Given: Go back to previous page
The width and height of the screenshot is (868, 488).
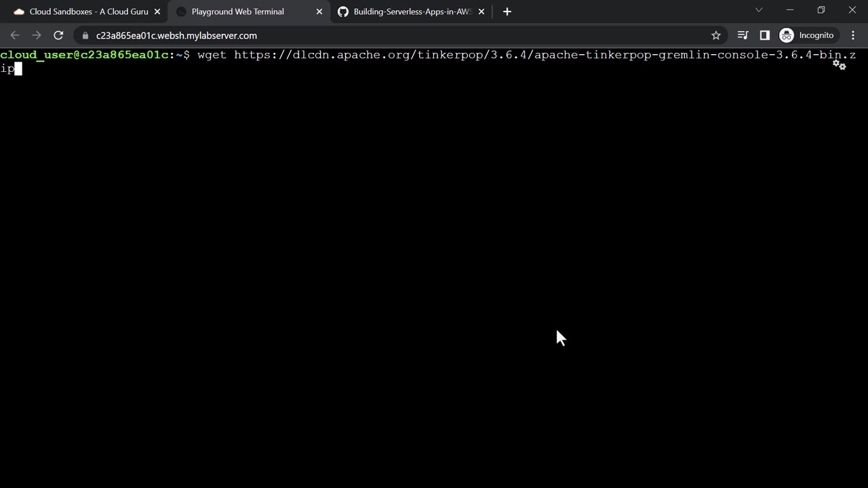Looking at the screenshot, I should click(15, 35).
